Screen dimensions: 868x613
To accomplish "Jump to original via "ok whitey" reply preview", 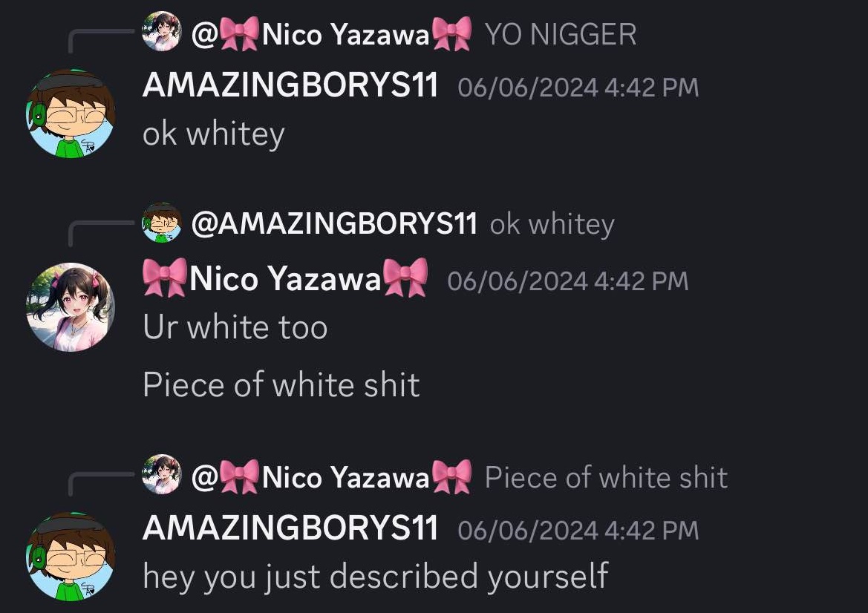I will [552, 225].
